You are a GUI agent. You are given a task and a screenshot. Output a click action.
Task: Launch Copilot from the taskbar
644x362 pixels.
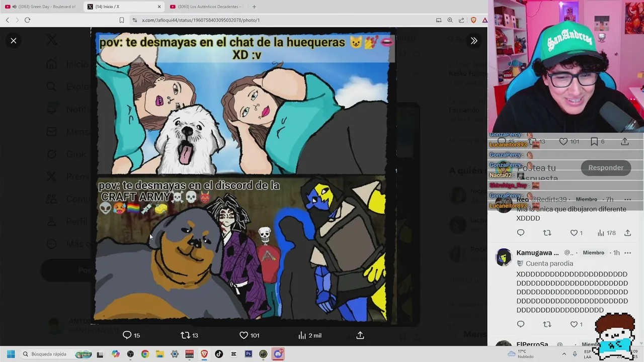(116, 354)
